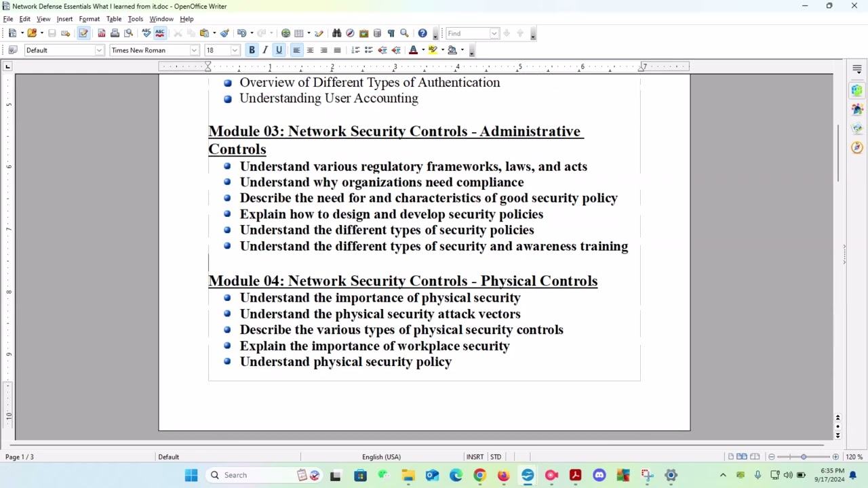Toggle Edit File mode icon
The image size is (868, 488).
(x=83, y=33)
